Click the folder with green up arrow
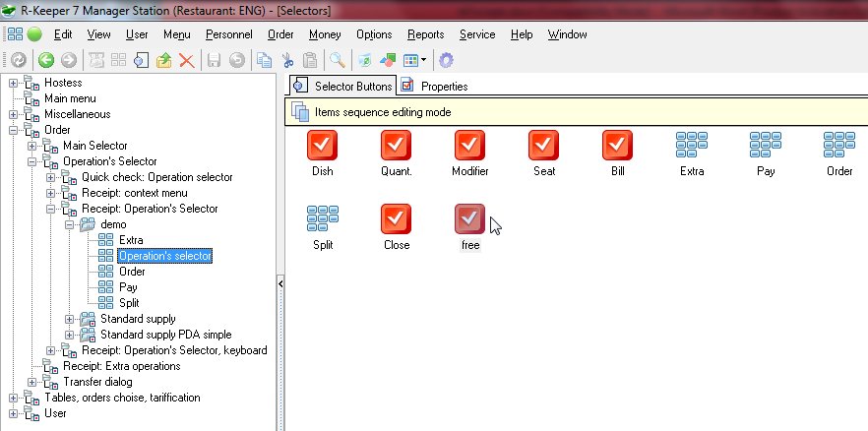 pyautogui.click(x=163, y=60)
